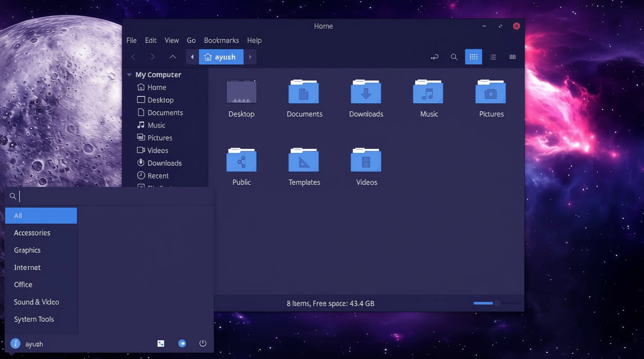The height and width of the screenshot is (359, 644).
Task: Click the zoom slider in status bar
Action: tap(497, 303)
